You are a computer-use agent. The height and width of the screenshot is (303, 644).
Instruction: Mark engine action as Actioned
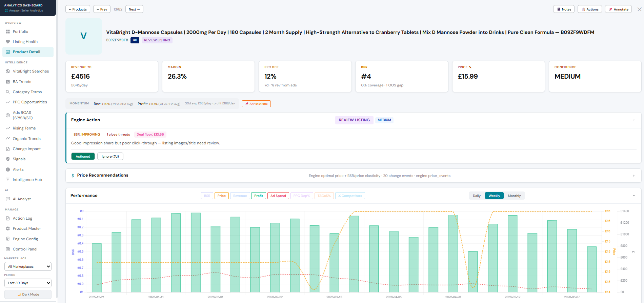(x=83, y=156)
